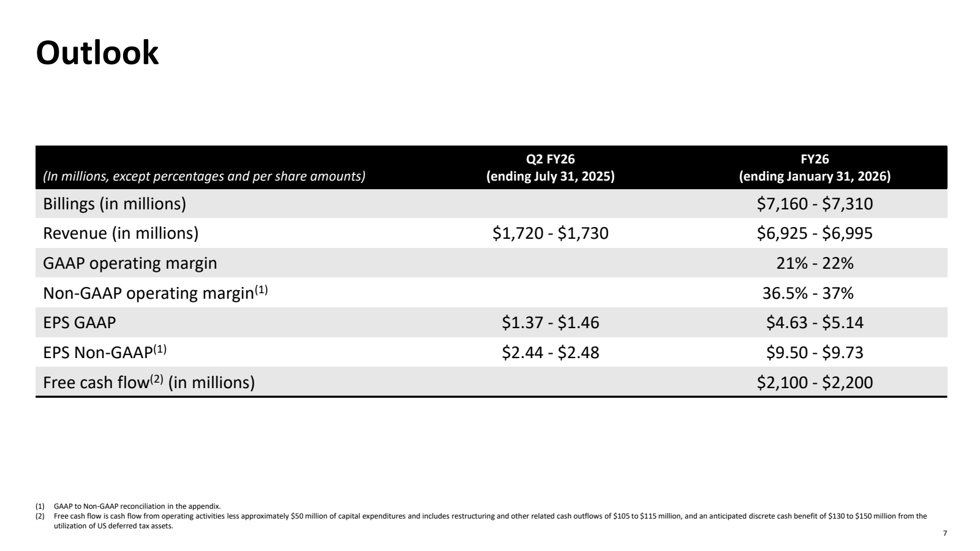
Task: Click the $9.50 - $9.73 Non-GAAP EPS value
Action: click(815, 353)
